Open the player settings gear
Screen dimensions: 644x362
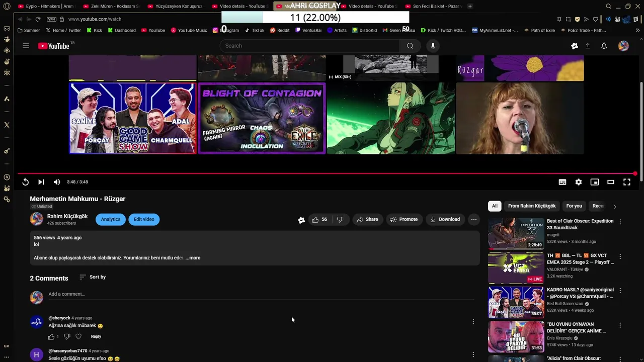[579, 182]
